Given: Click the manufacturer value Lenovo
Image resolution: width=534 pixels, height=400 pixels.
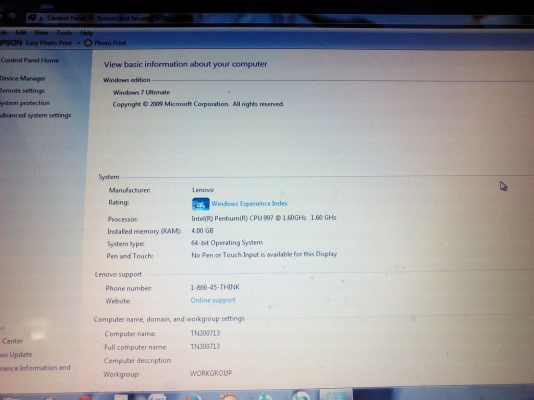Looking at the screenshot, I should click(203, 190).
